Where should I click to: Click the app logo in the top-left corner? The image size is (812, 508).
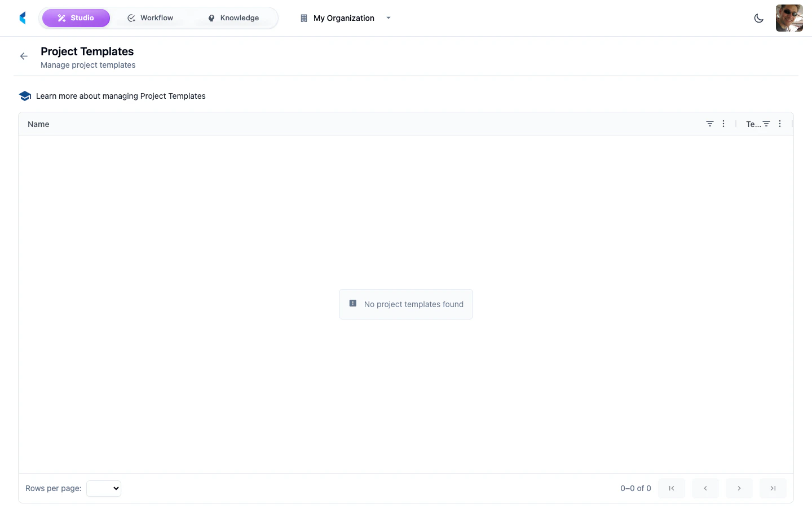tap(23, 17)
